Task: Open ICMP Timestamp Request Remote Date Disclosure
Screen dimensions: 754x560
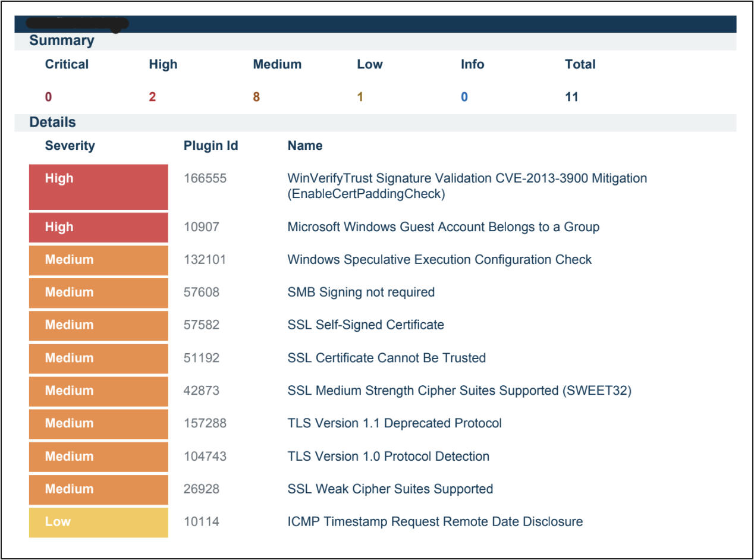Action: pyautogui.click(x=435, y=522)
